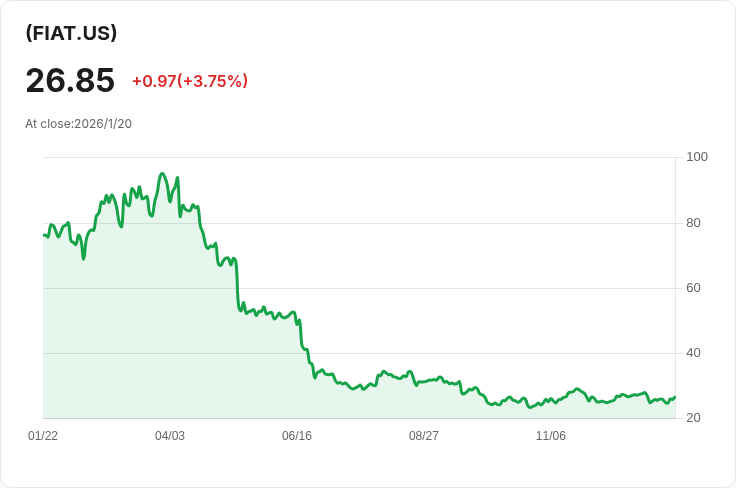Click the 04/03 date axis label
The height and width of the screenshot is (488, 736).
point(170,436)
